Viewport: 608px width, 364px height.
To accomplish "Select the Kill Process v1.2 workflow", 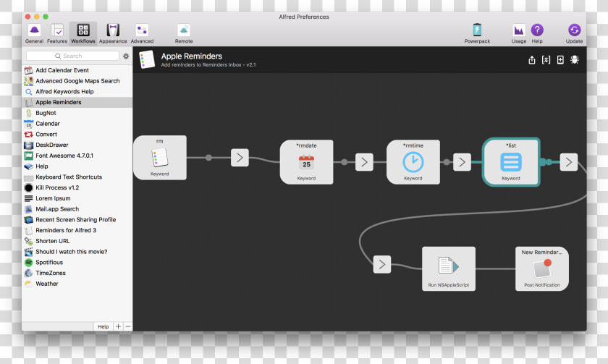I will [x=77, y=187].
